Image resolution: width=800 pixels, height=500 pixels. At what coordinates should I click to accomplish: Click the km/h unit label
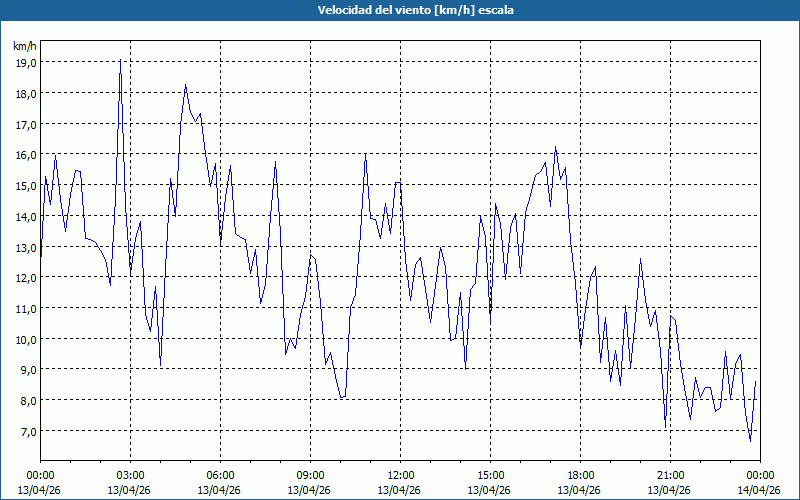click(25, 46)
